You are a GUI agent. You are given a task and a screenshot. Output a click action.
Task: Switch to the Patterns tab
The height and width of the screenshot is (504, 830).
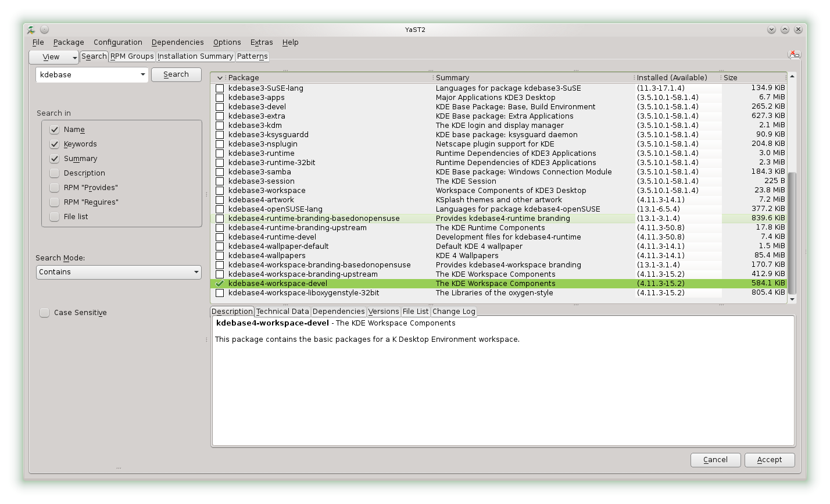click(x=252, y=56)
